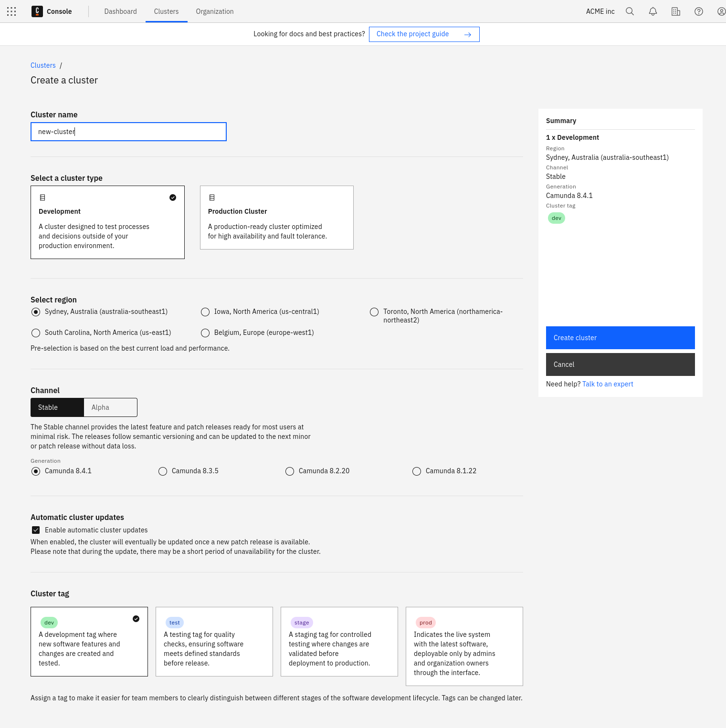Open the Organization tab
This screenshot has width=726, height=728.
pyautogui.click(x=215, y=11)
